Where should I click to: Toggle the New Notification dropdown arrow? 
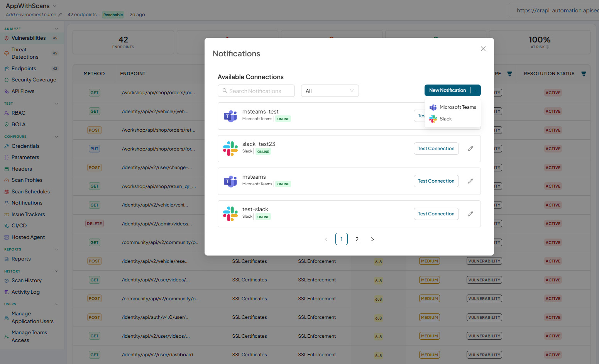[475, 90]
